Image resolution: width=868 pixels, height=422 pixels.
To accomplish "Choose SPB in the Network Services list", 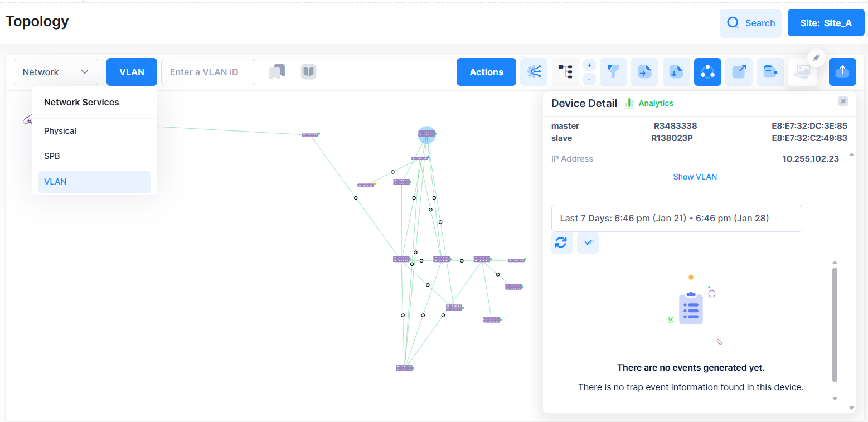I will pos(52,156).
